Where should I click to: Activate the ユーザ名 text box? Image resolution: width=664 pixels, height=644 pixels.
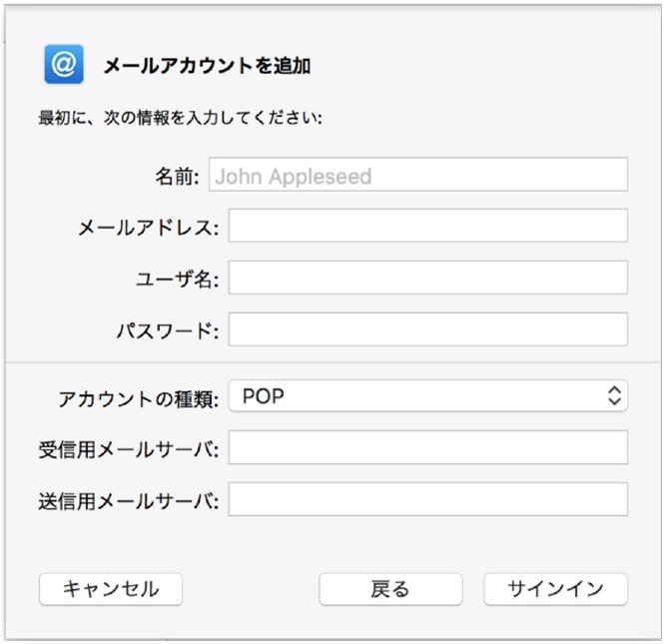[428, 278]
